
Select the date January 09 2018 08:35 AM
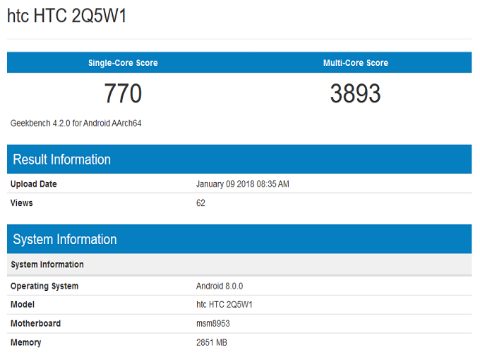(243, 184)
